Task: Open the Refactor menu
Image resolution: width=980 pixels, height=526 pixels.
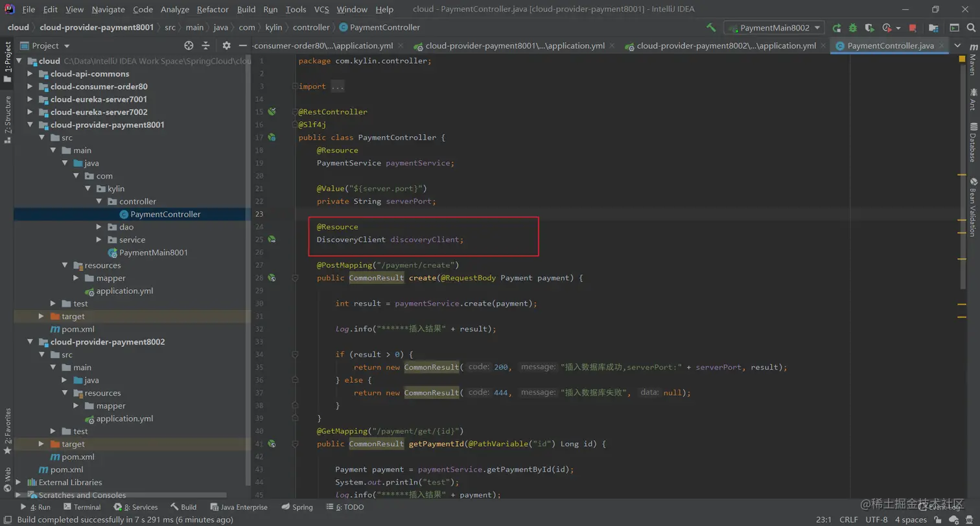Action: tap(213, 9)
